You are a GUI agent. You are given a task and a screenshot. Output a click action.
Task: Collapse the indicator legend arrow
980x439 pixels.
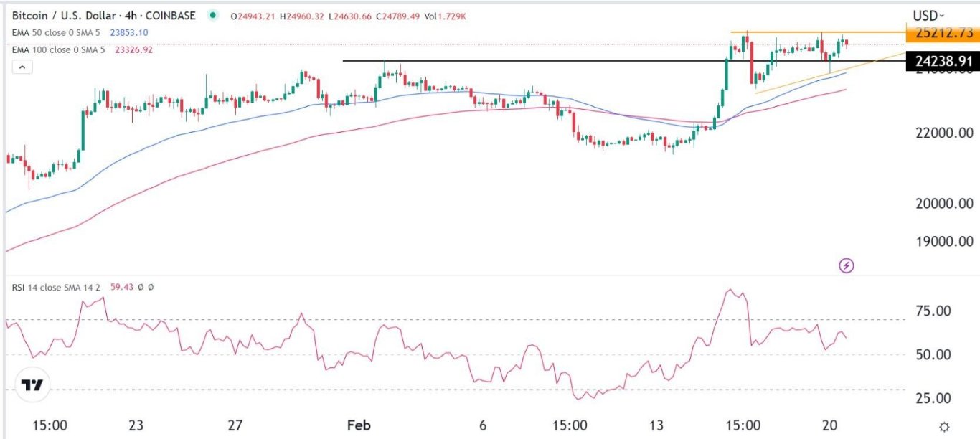[22, 67]
